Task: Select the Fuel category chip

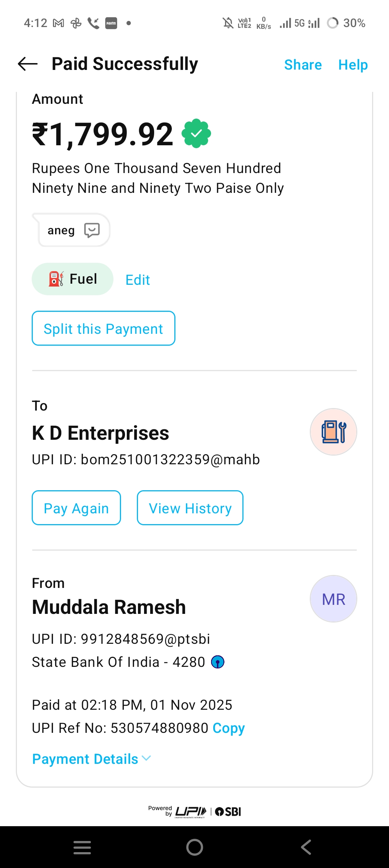Action: click(x=73, y=279)
